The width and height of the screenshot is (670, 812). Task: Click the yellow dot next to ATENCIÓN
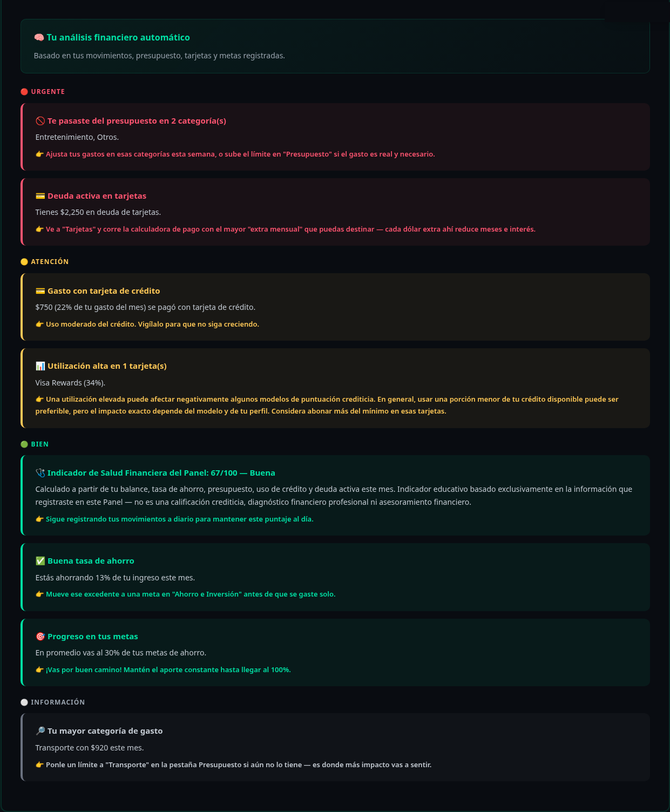tap(24, 262)
